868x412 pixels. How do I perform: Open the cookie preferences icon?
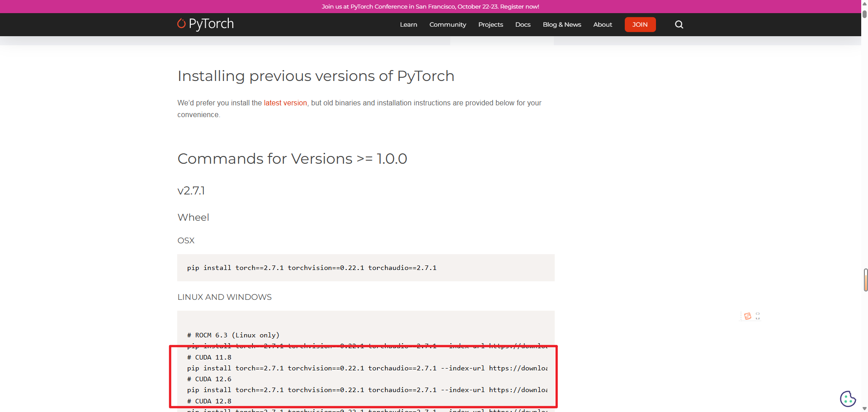point(848,399)
